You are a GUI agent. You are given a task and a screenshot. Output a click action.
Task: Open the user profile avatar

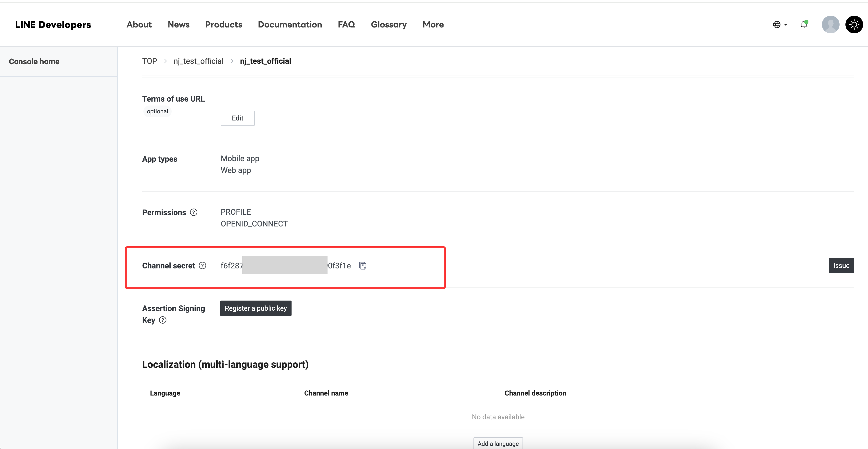click(x=830, y=25)
